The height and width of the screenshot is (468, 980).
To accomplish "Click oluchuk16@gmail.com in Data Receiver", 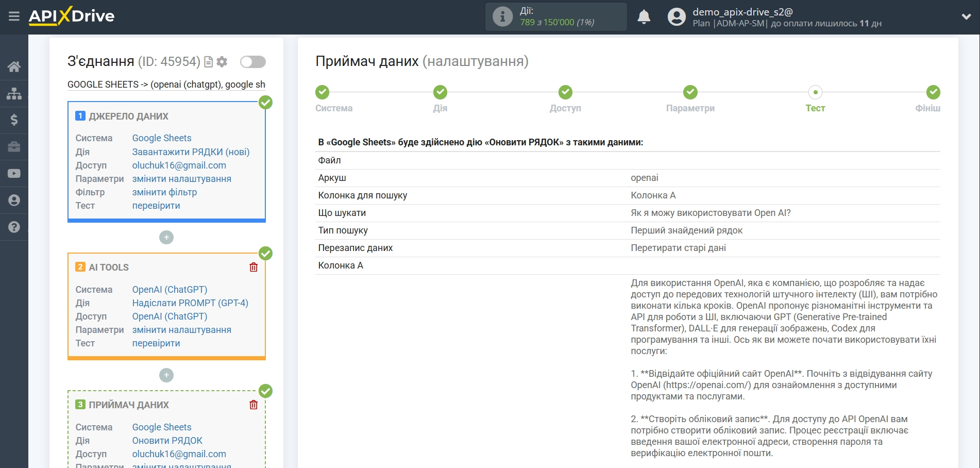I will point(179,454).
